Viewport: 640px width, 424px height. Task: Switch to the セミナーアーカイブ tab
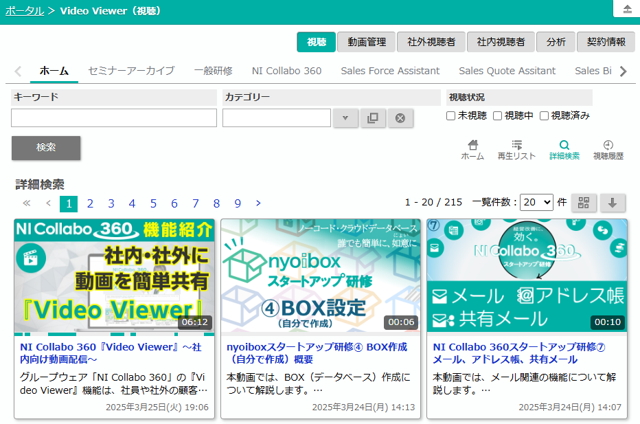(x=131, y=71)
